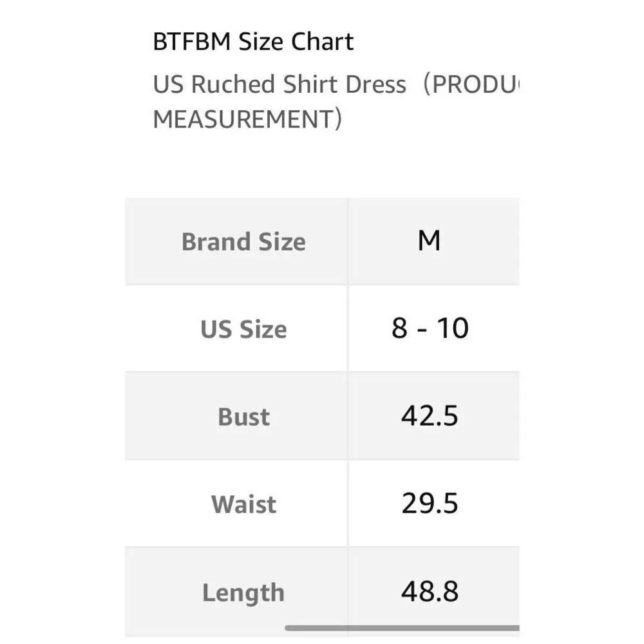
Task: Click the 42.5 bust measurement
Action: [x=430, y=417]
